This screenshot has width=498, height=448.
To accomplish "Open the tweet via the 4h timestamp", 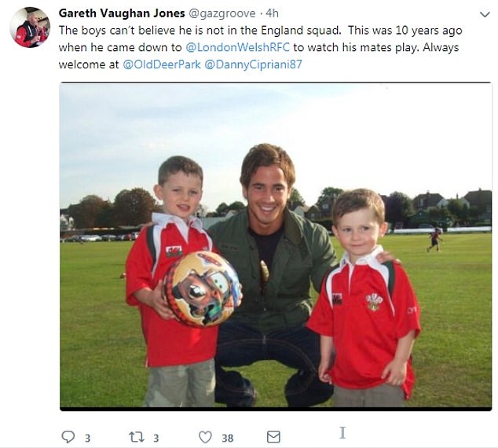I will tap(273, 13).
